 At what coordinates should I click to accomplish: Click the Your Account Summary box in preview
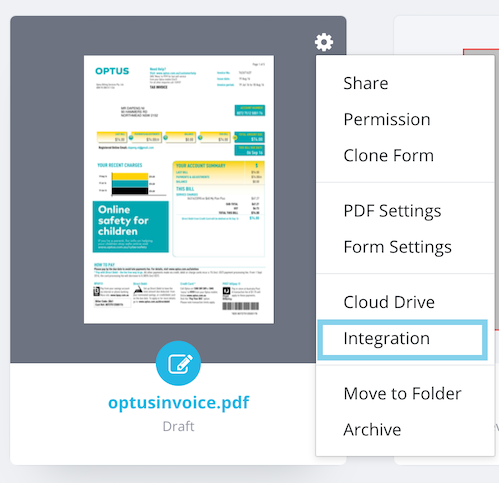point(219,209)
